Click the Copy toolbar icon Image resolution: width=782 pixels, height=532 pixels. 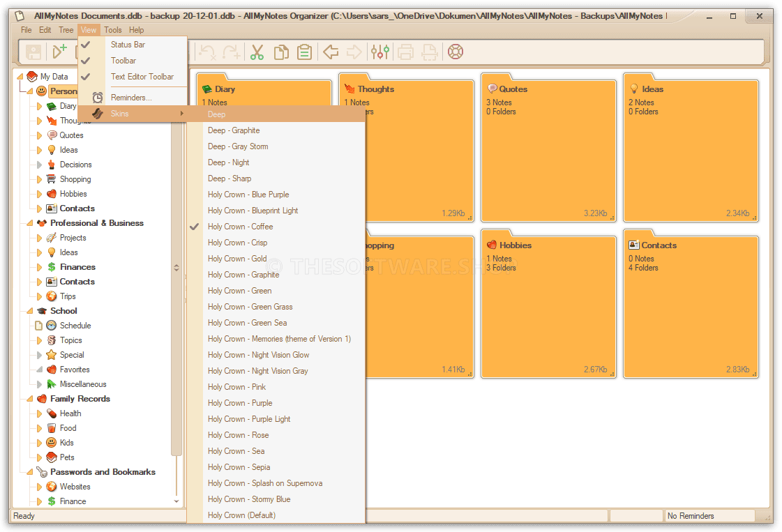point(281,52)
